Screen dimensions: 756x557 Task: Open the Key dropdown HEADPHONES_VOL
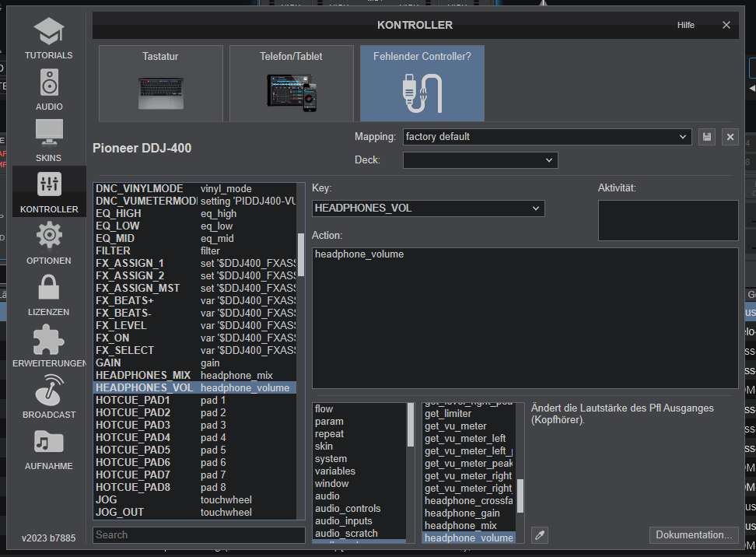(428, 208)
